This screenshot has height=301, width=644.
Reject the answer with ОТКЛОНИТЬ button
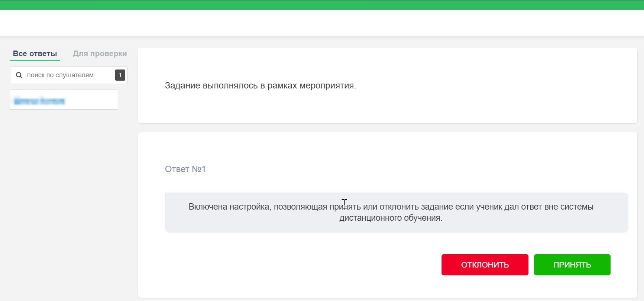tap(485, 265)
